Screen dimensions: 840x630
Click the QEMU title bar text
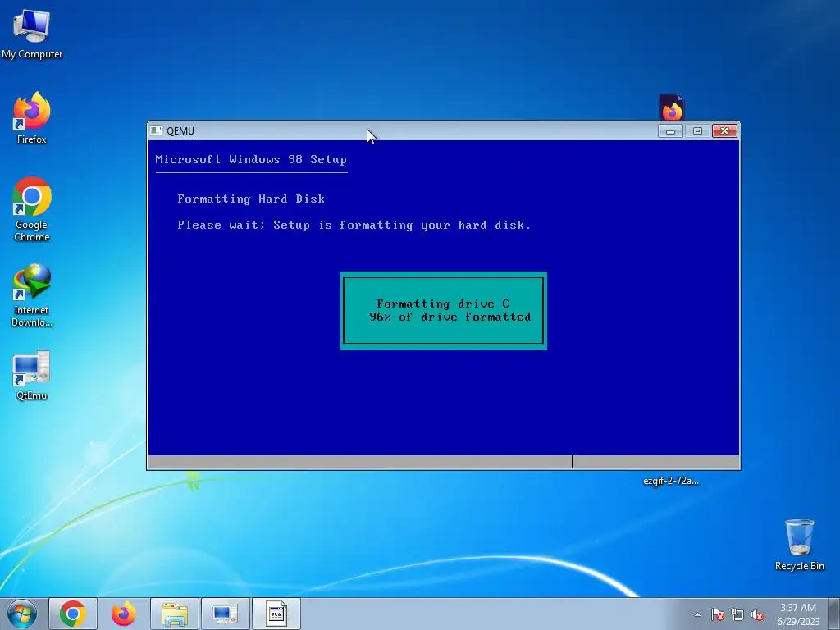pyautogui.click(x=180, y=130)
